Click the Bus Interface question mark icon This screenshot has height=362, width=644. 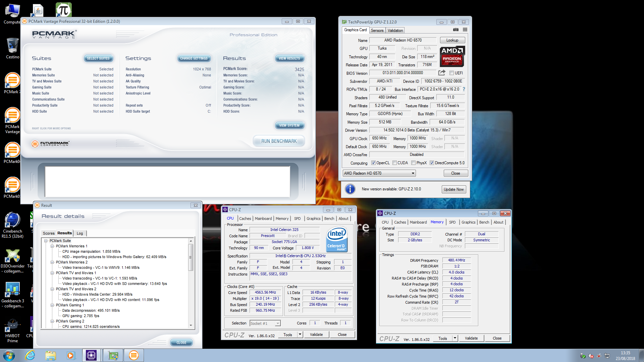[464, 89]
